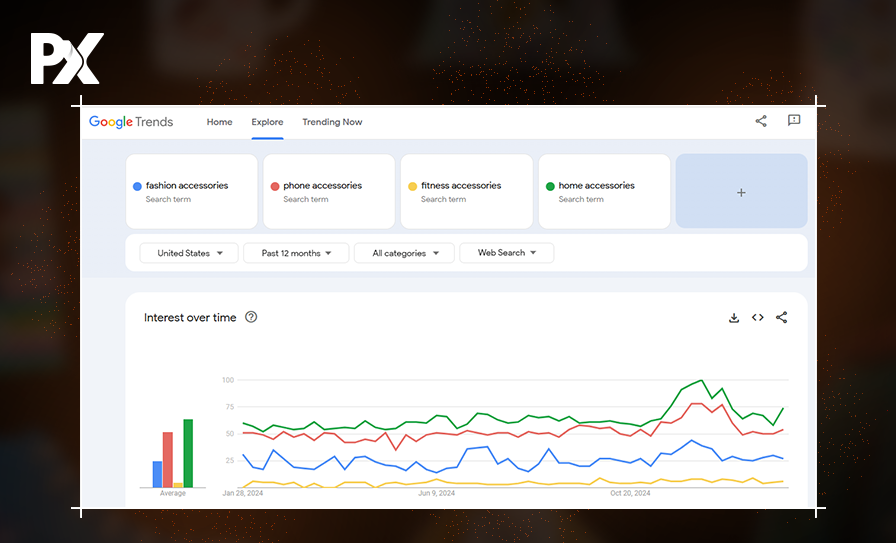Click the embed code icon
The width and height of the screenshot is (896, 543).
coord(758,318)
